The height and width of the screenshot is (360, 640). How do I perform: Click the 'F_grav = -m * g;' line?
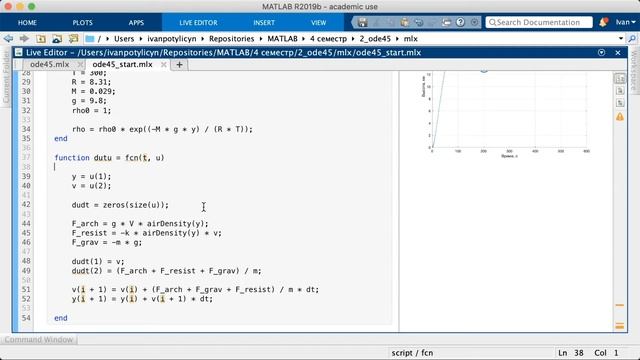pyautogui.click(x=107, y=242)
